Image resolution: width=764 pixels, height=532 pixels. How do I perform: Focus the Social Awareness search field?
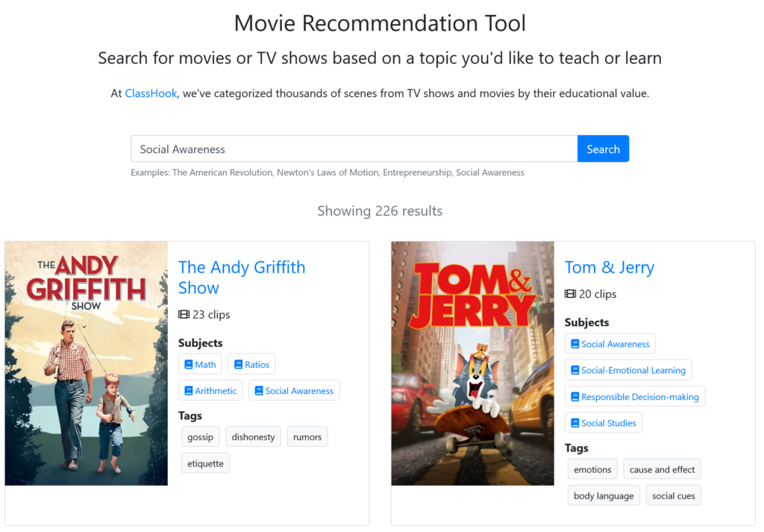click(x=354, y=148)
